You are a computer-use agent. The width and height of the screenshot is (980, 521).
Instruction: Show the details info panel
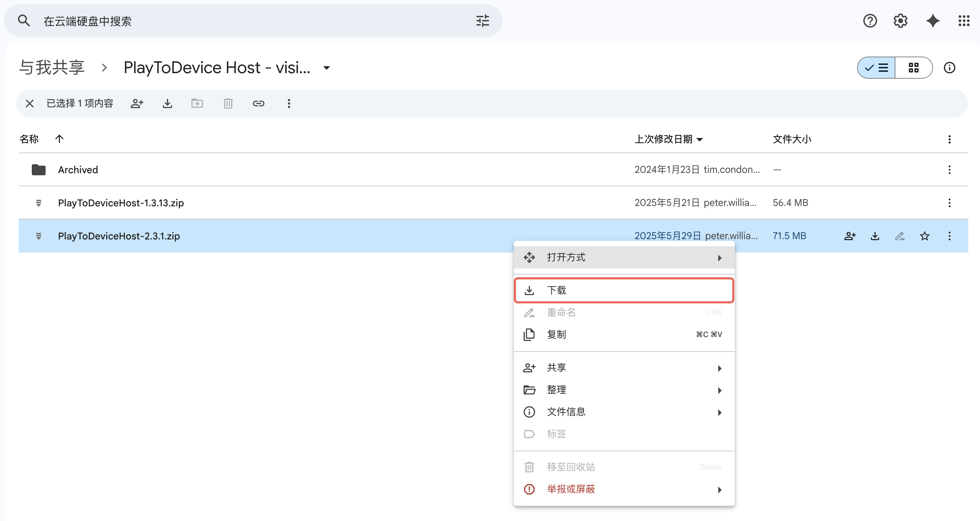pyautogui.click(x=949, y=68)
